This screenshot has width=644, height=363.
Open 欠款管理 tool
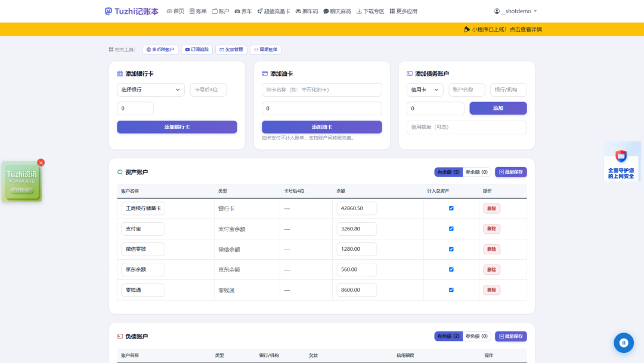point(231,50)
